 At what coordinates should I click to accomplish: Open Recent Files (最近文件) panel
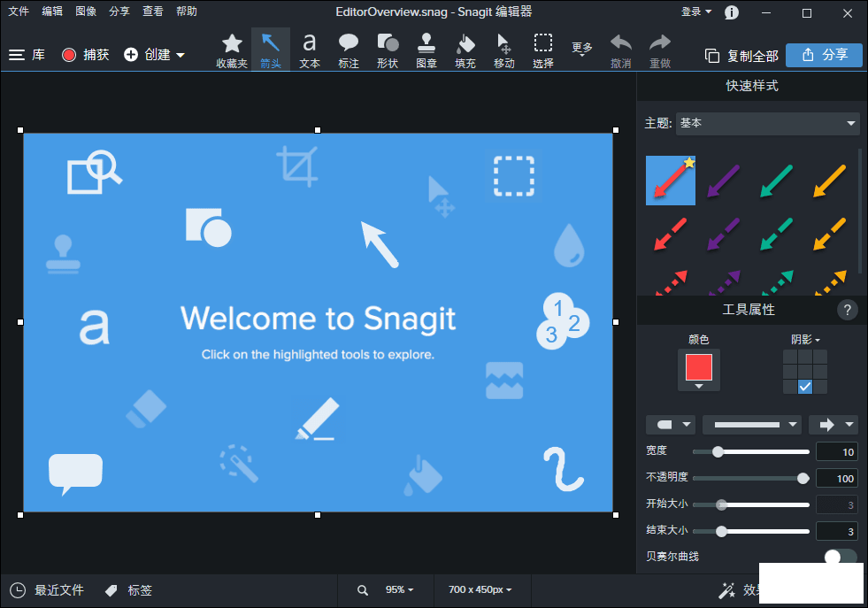(47, 590)
